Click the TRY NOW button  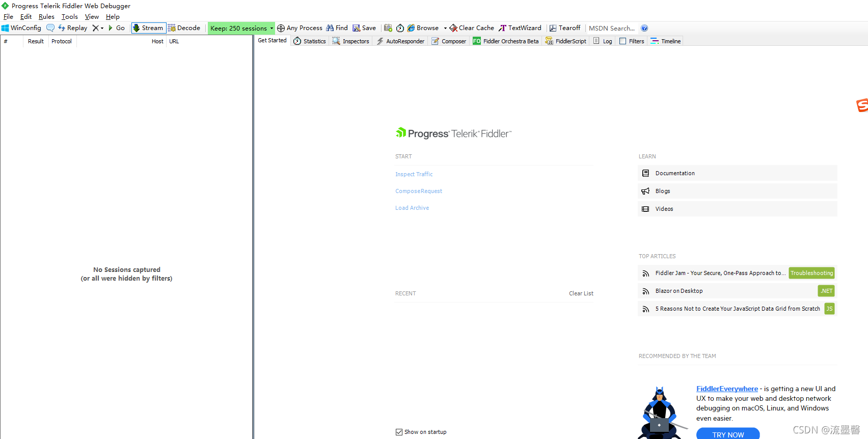728,434
